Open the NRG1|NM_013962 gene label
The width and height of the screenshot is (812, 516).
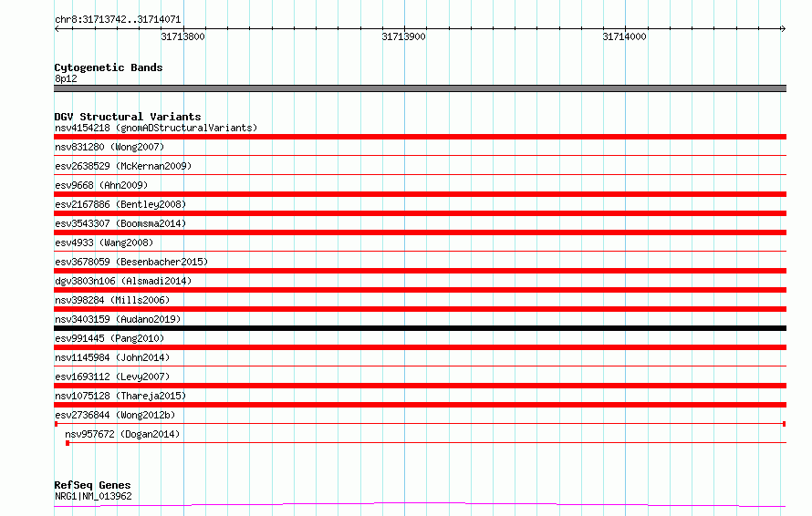(x=93, y=496)
